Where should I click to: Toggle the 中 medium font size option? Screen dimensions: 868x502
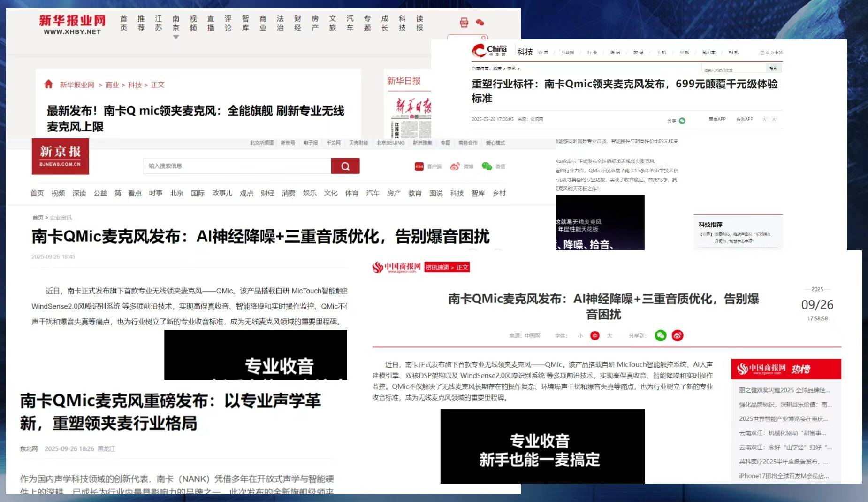[x=595, y=336]
